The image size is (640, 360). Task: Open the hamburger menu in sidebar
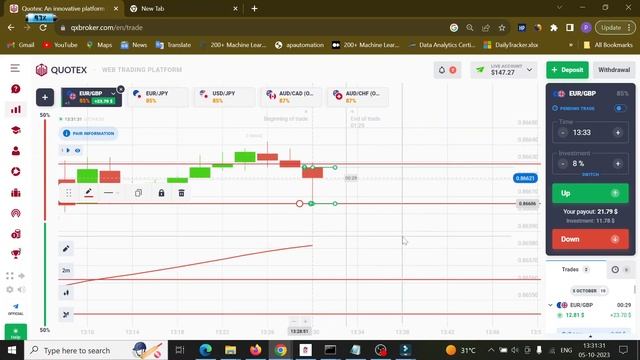point(15,68)
